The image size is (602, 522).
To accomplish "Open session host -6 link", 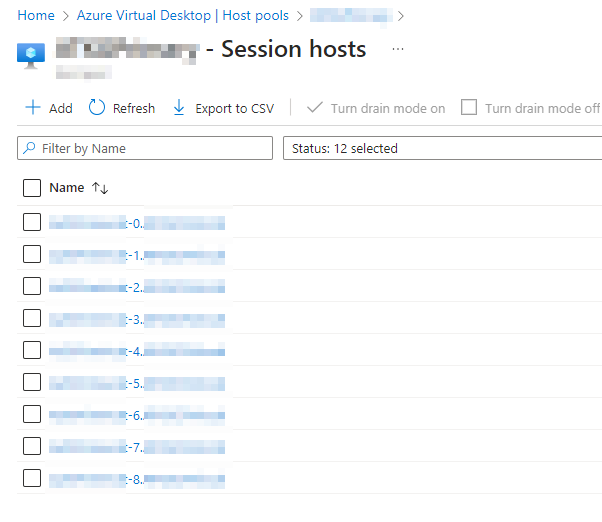I will (137, 414).
